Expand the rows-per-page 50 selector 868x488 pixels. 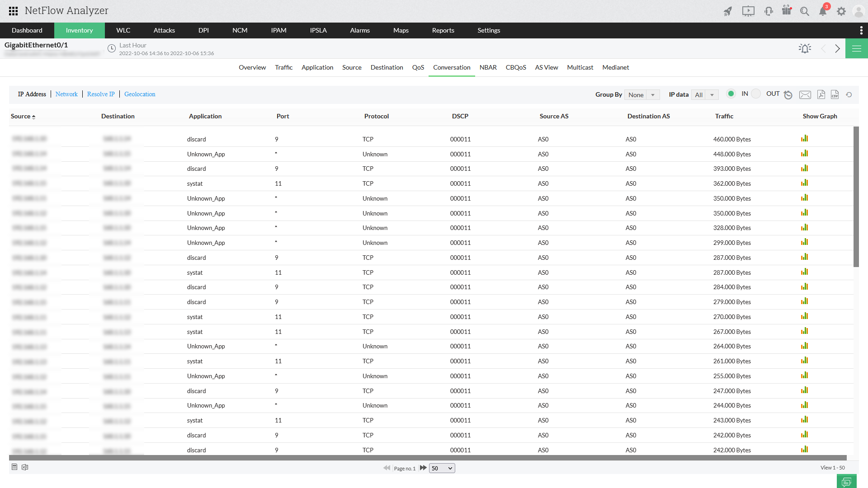point(442,468)
